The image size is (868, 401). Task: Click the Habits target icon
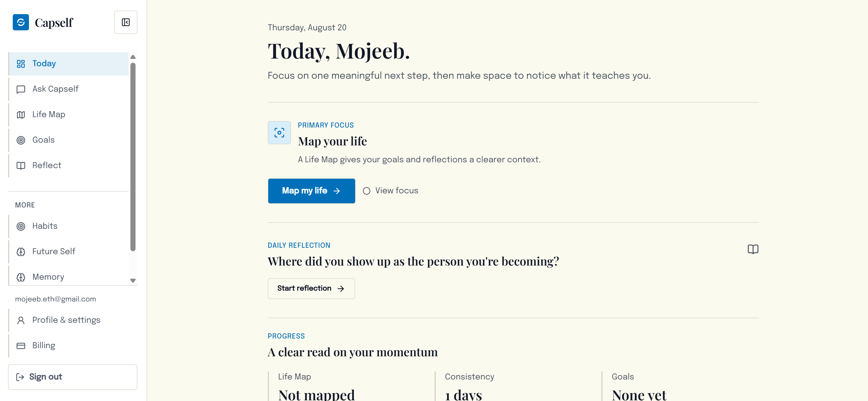click(x=21, y=226)
